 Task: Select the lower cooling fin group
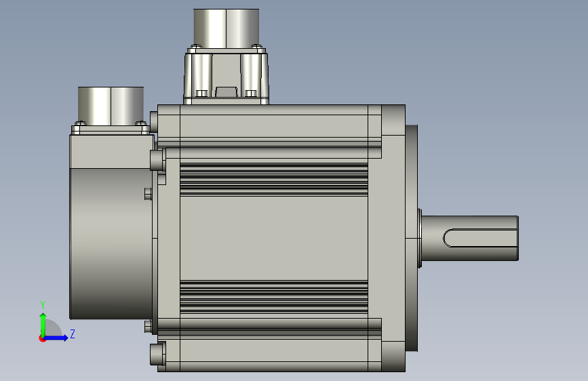coord(274,297)
